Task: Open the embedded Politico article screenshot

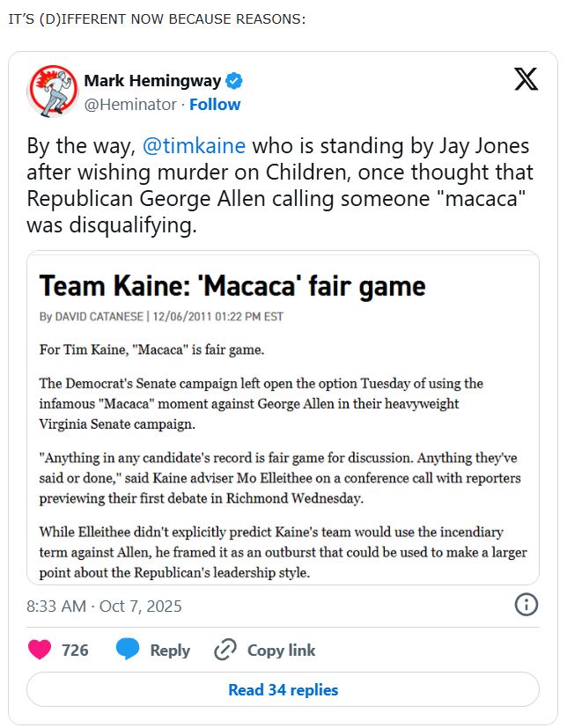Action: pyautogui.click(x=283, y=458)
